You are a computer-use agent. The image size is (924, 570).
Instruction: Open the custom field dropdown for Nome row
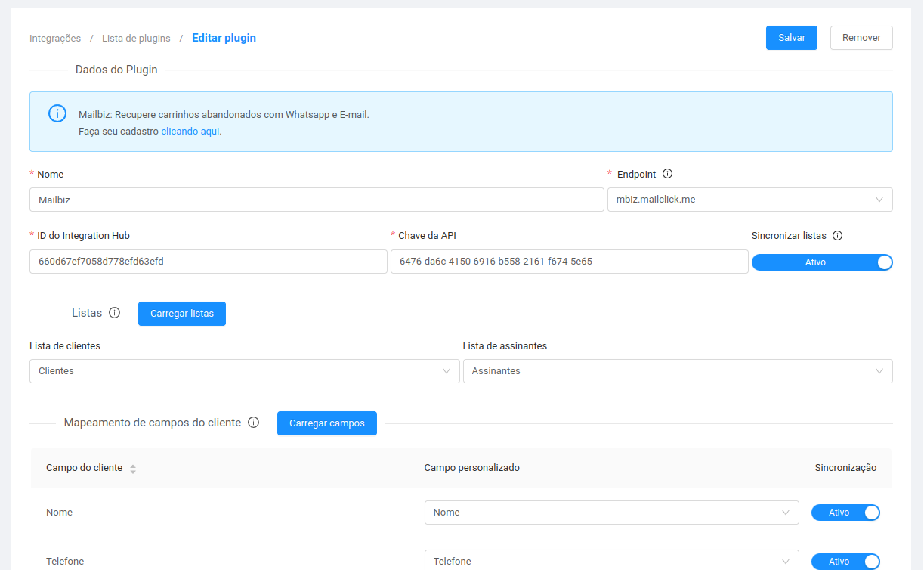[x=612, y=513]
